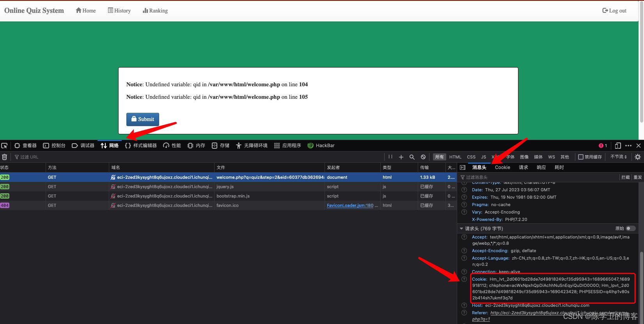Viewport: 644px width, 324px height.
Task: Open the Application (应用程序) panel
Action: (287, 146)
